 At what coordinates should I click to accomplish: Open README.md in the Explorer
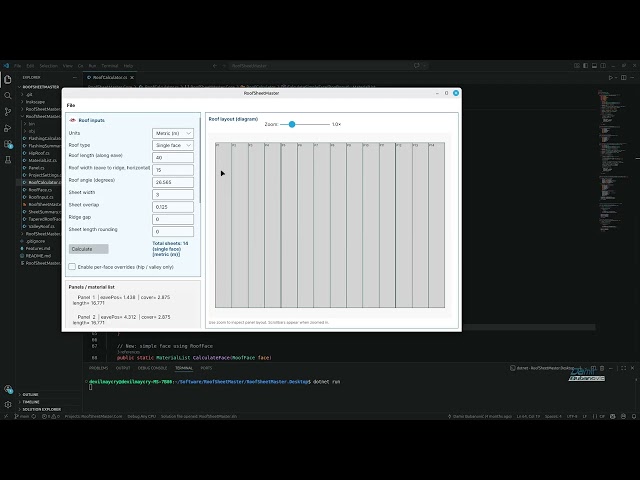click(38, 256)
